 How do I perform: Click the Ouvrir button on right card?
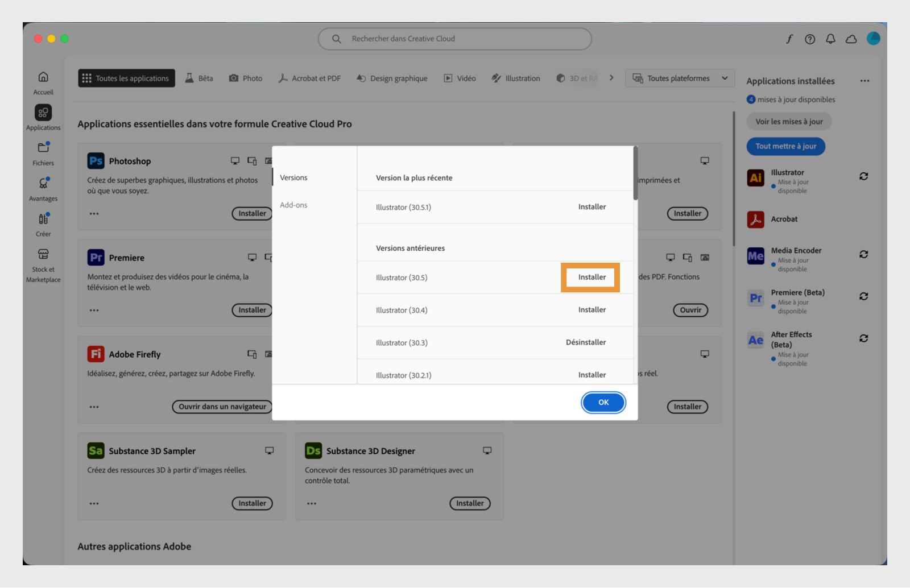coord(690,310)
